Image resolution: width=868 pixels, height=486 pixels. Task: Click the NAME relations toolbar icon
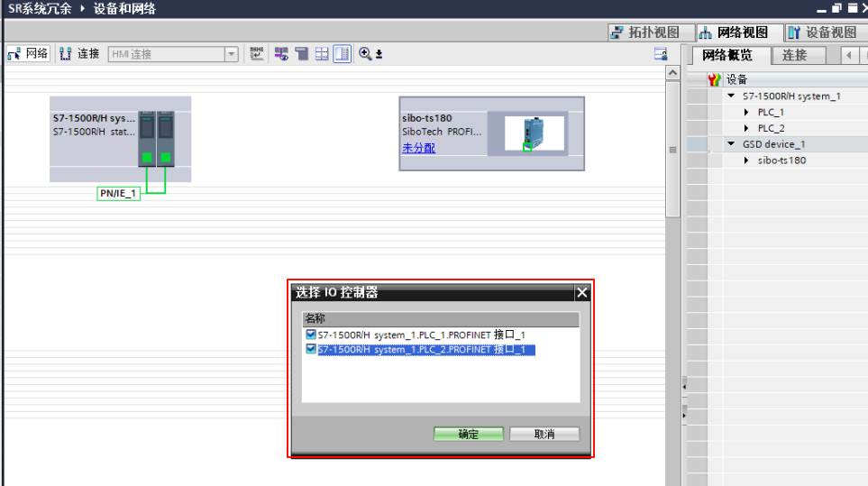[256, 54]
